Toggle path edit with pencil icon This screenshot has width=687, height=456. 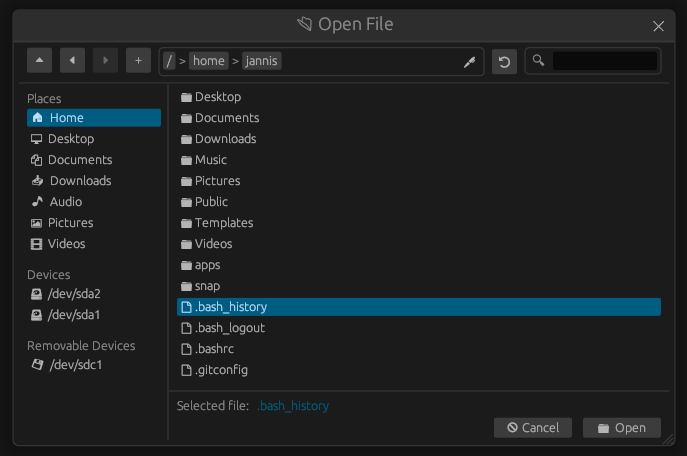[469, 62]
